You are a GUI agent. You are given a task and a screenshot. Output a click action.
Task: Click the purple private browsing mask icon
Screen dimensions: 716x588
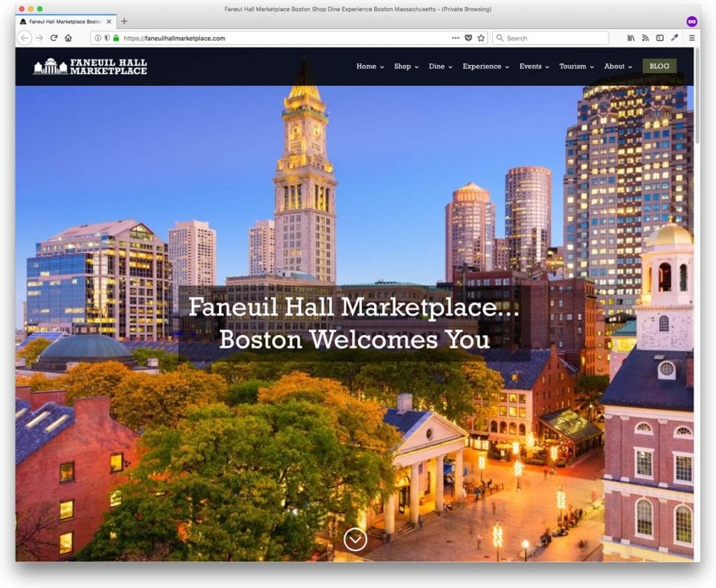click(692, 21)
